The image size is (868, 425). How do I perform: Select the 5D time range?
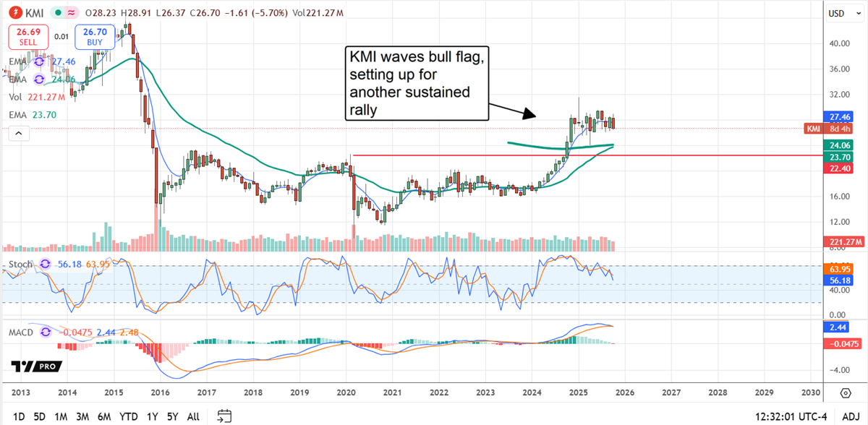pyautogui.click(x=41, y=416)
